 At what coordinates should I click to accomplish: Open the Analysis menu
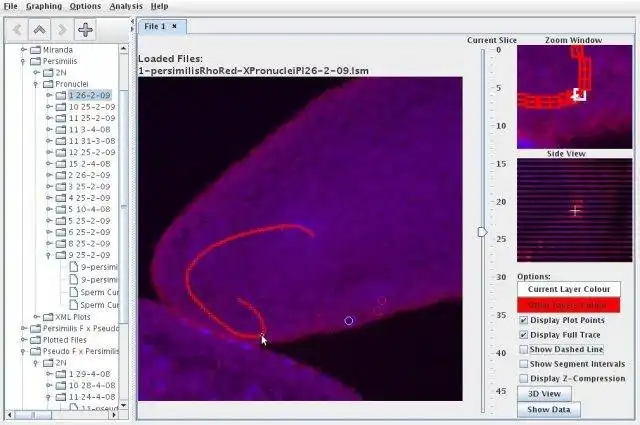point(126,7)
